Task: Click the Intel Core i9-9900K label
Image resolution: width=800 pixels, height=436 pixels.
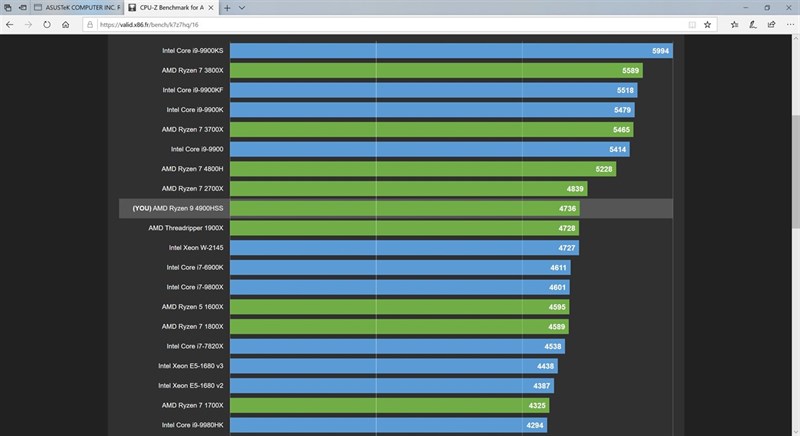Action: [x=195, y=110]
